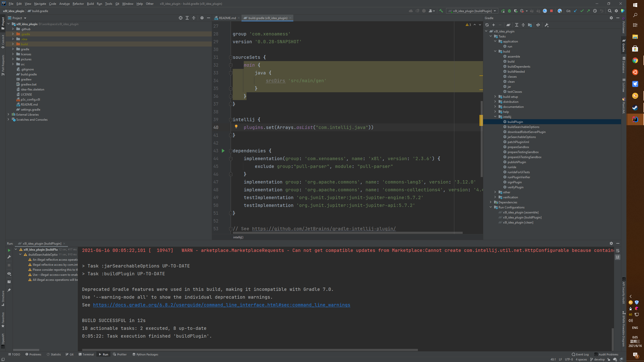
Task: Collapse the intellij task group
Action: [495, 117]
